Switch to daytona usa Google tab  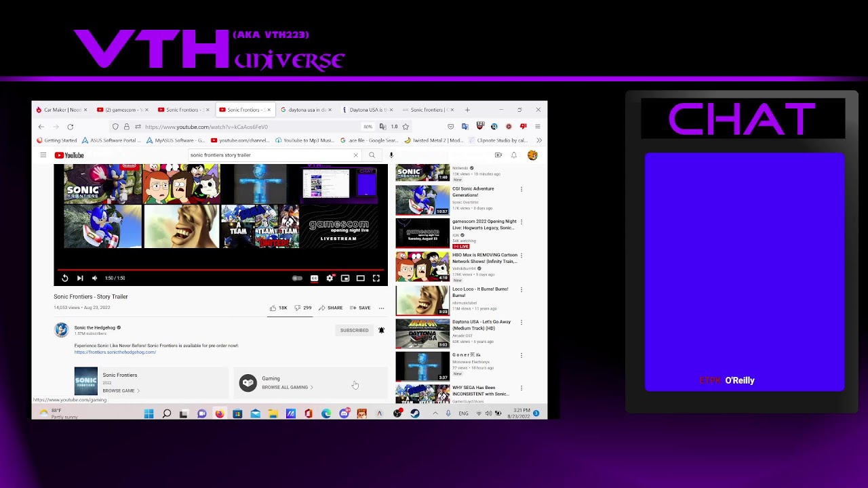(x=305, y=110)
